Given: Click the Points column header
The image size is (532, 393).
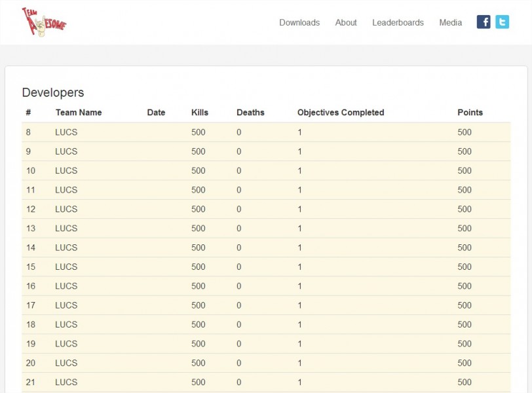Looking at the screenshot, I should pos(470,113).
